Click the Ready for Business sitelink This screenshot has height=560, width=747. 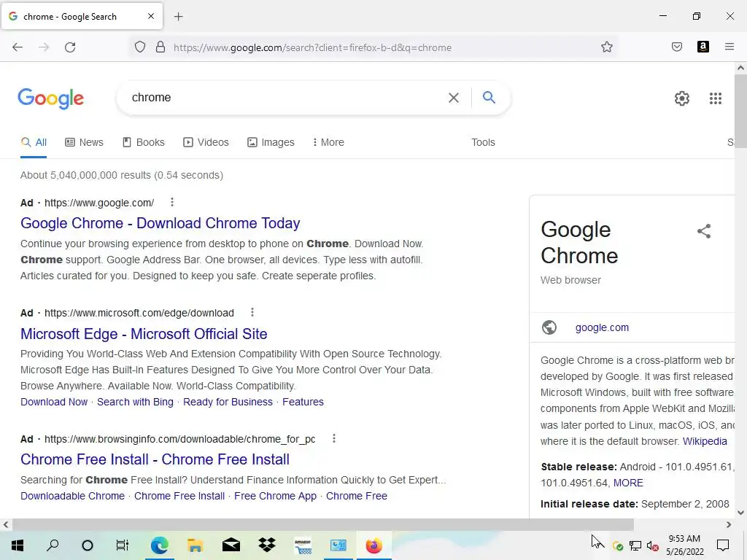point(228,402)
